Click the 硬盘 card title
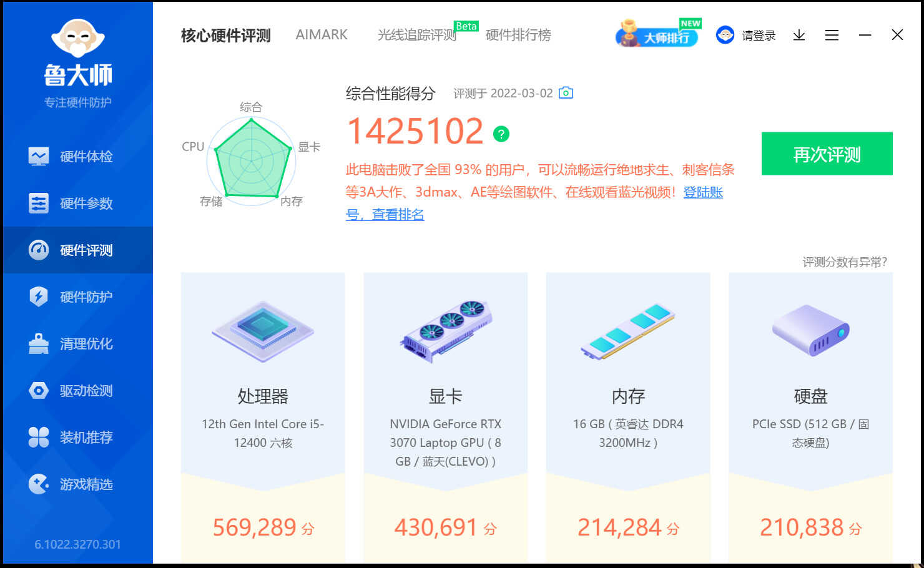Image resolution: width=924 pixels, height=568 pixels. pos(810,396)
